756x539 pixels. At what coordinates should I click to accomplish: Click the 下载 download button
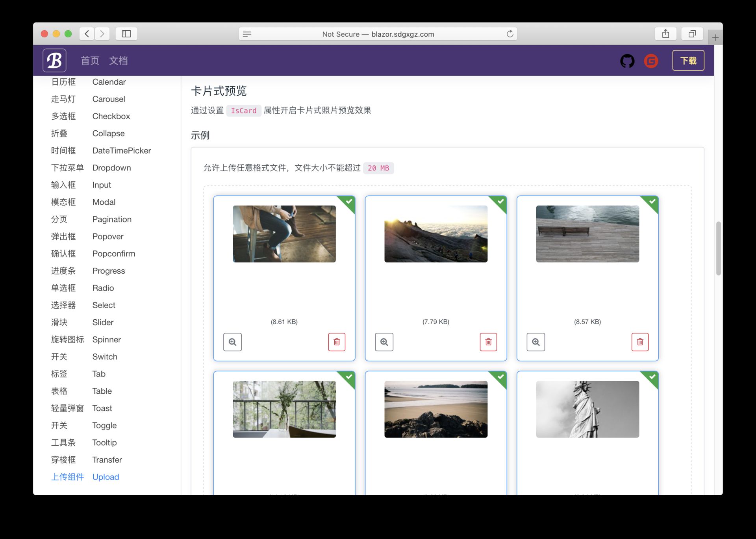pos(689,60)
